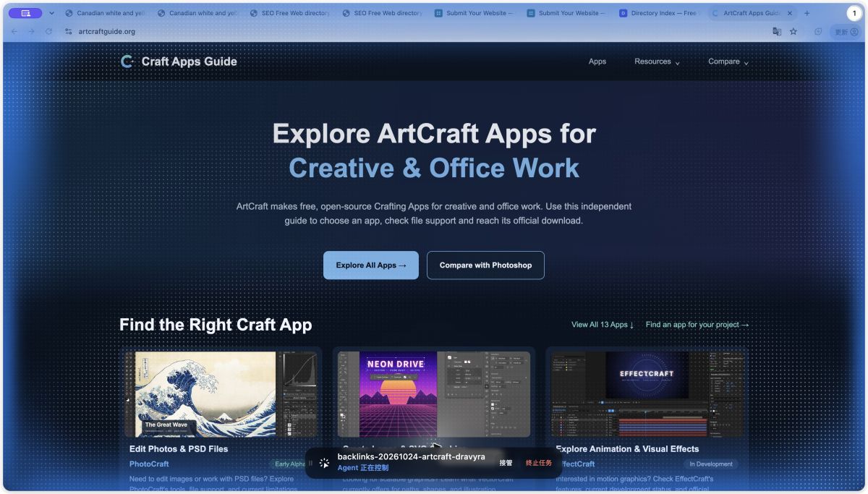The width and height of the screenshot is (868, 494).
Task: Open the Edit Photos & PSD Files heading
Action: [179, 449]
